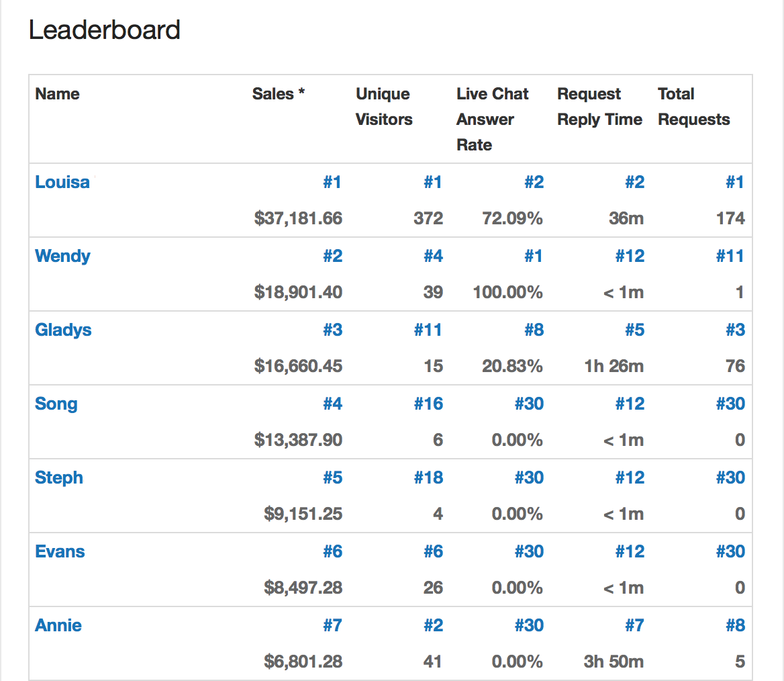The height and width of the screenshot is (681, 784).
Task: Click Steph's #18 Unique Visitors rank
Action: point(428,478)
